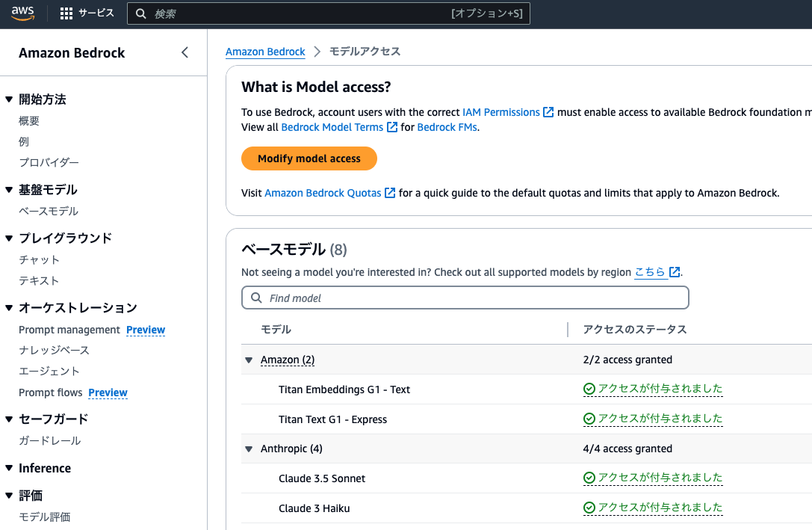The width and height of the screenshot is (812, 530).
Task: Collapse the Amazon Bedrock sidebar with the chevron
Action: pos(185,52)
